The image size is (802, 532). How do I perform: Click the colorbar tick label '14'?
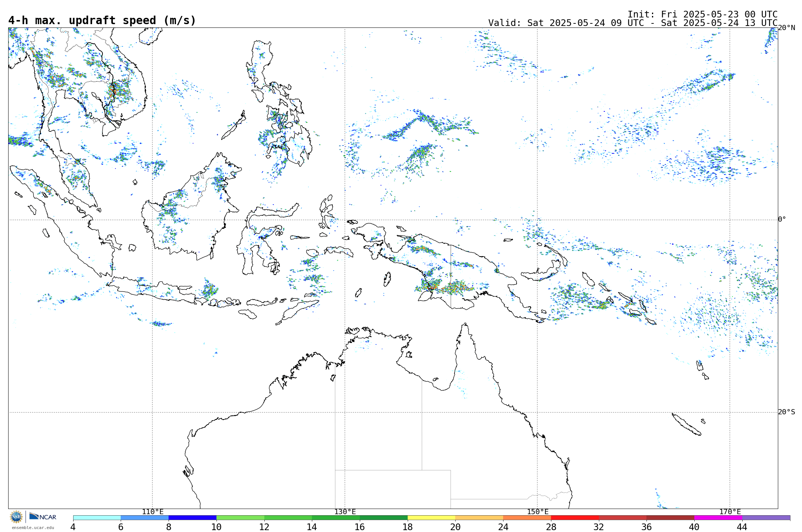[x=312, y=527]
